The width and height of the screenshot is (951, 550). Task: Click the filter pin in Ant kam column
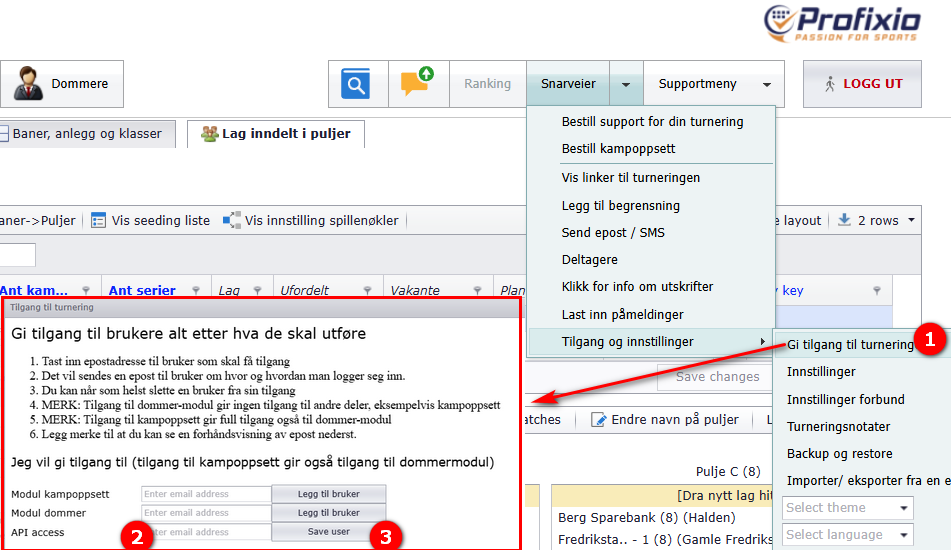pos(86,290)
